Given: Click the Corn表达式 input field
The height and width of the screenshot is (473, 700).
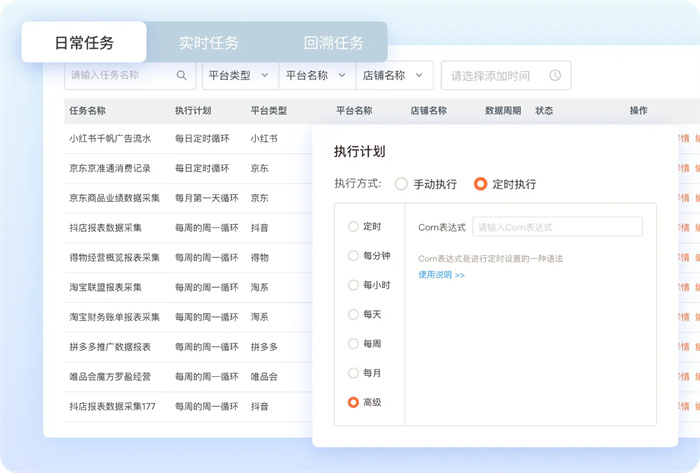Looking at the screenshot, I should pos(557,227).
